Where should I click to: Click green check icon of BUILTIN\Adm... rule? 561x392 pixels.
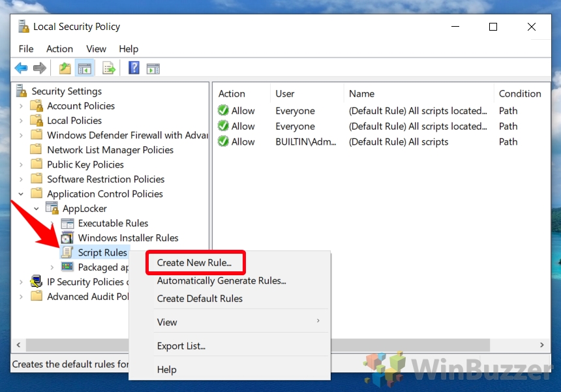(x=223, y=142)
